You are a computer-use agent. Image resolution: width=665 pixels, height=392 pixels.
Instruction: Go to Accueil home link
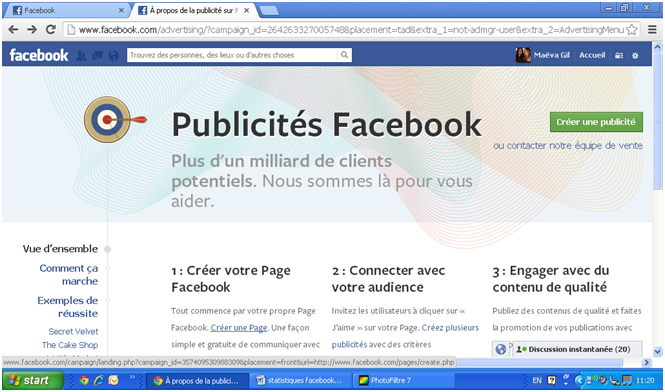[x=592, y=55]
